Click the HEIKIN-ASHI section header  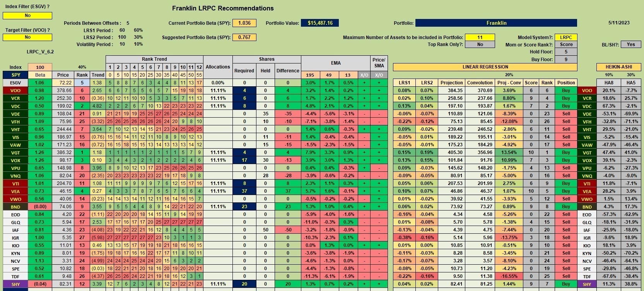tap(619, 67)
